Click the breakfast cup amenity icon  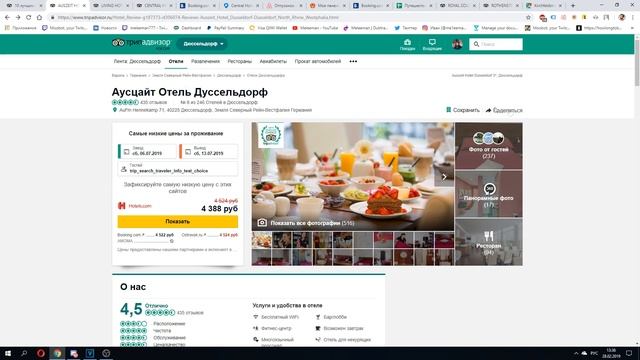(x=318, y=328)
